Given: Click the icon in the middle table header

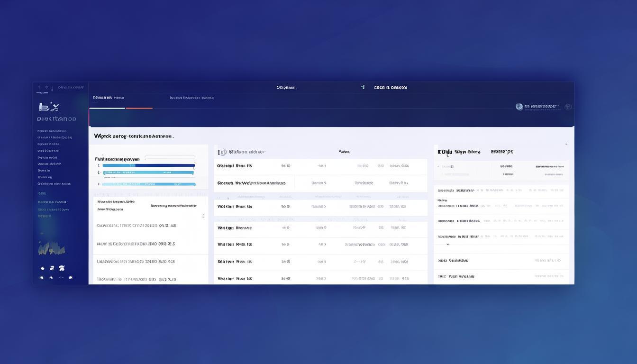Looking at the screenshot, I should point(221,152).
